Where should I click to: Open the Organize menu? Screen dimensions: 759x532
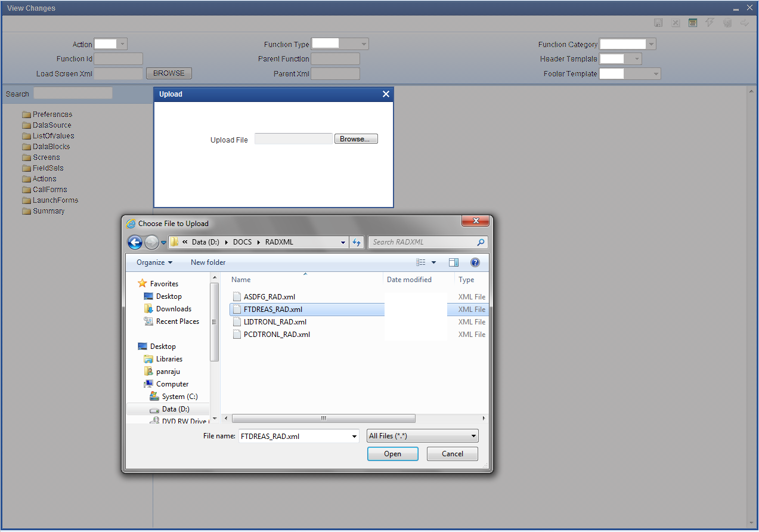[x=154, y=262]
